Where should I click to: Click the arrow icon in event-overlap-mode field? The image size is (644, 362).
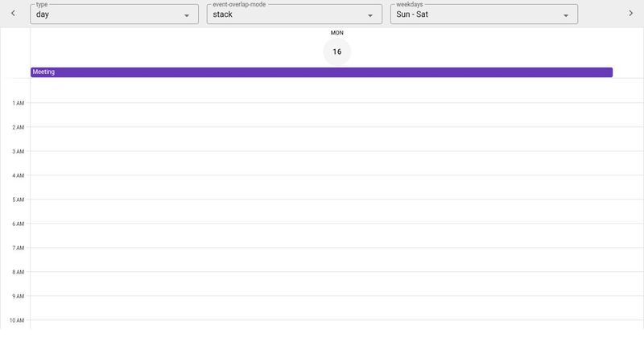[x=370, y=15]
